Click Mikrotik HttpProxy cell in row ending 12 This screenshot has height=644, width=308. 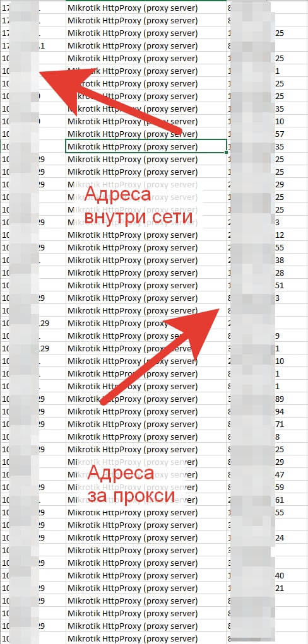click(146, 235)
